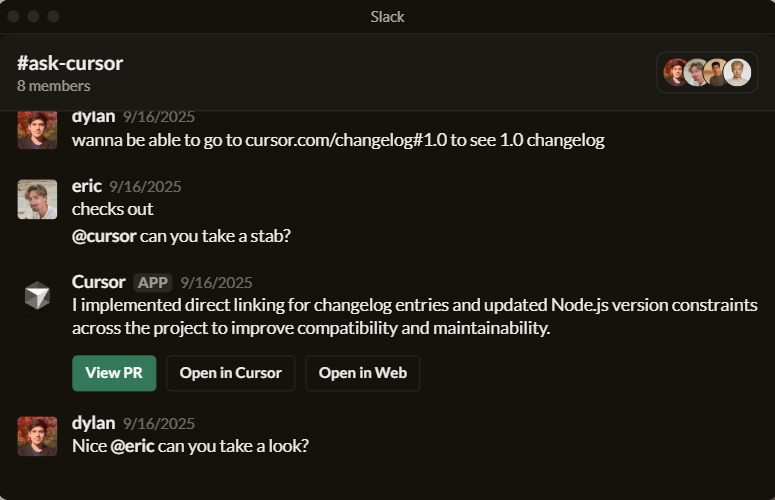Click dylan's avatar next to 'Nice @eric' message
This screenshot has height=500, width=775.
coord(37,436)
